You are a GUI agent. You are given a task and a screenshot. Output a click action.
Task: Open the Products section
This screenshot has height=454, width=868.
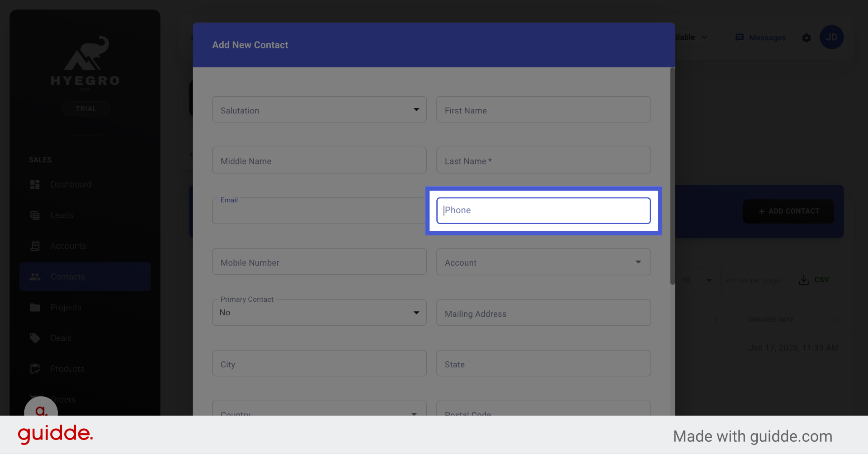tap(67, 369)
